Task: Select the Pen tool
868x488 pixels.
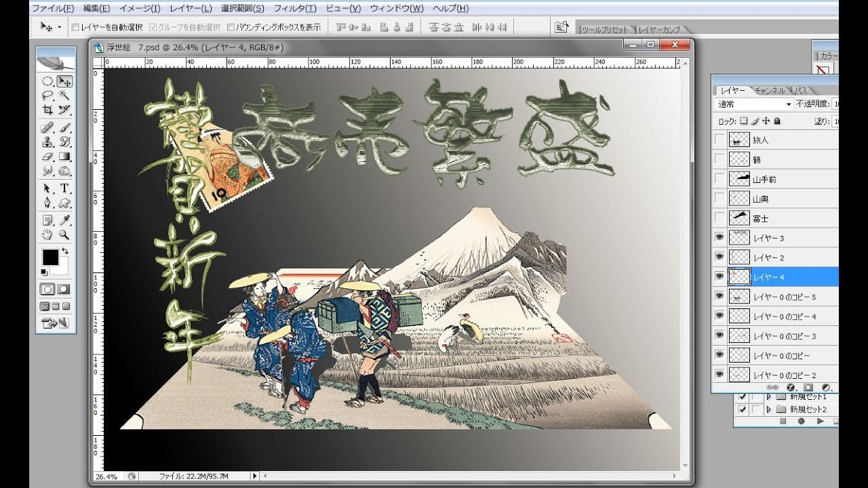Action: [47, 202]
